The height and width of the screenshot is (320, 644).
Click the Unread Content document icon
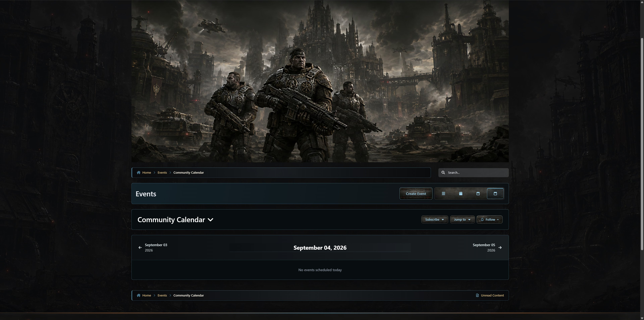pos(477,295)
